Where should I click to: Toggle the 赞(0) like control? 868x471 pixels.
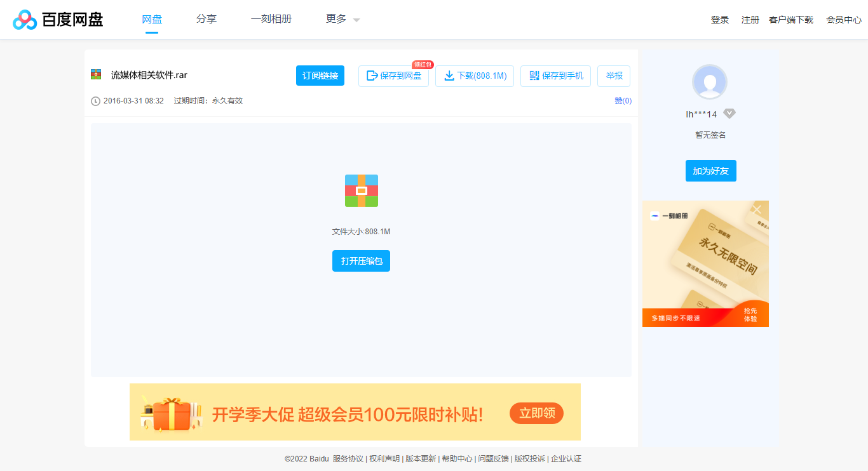click(623, 100)
